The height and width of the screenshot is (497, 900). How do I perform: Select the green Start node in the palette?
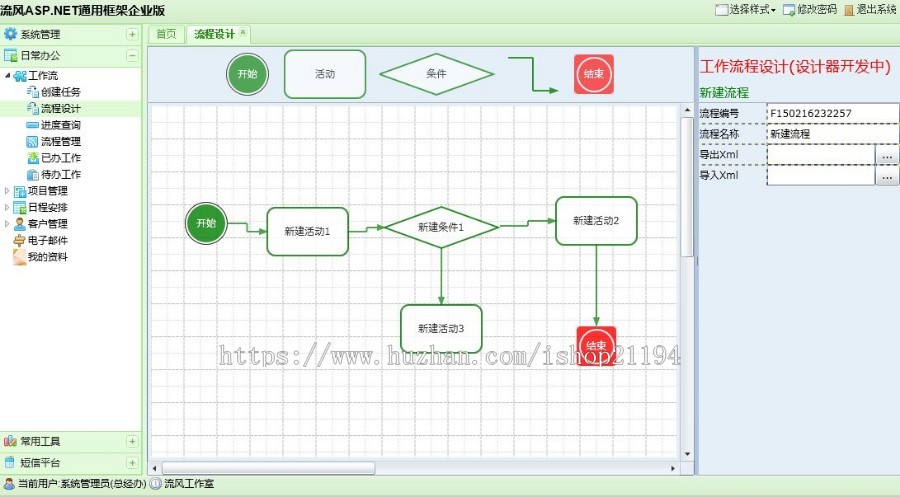247,74
